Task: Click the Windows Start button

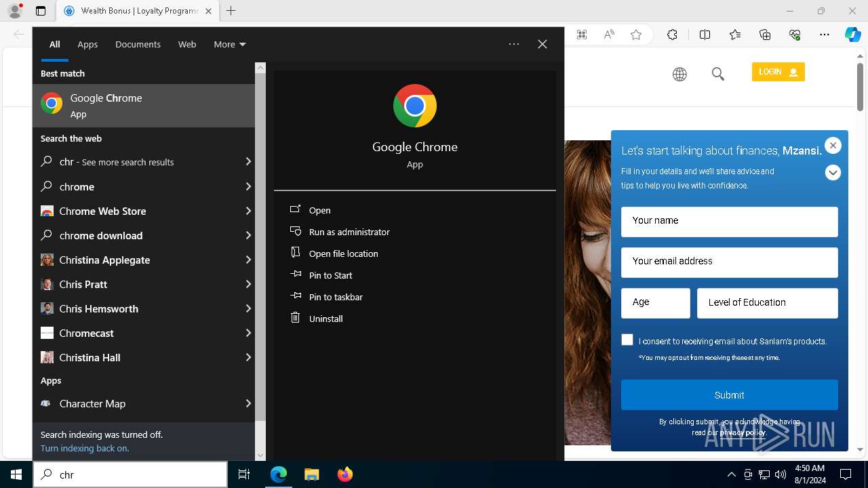Action: click(16, 474)
